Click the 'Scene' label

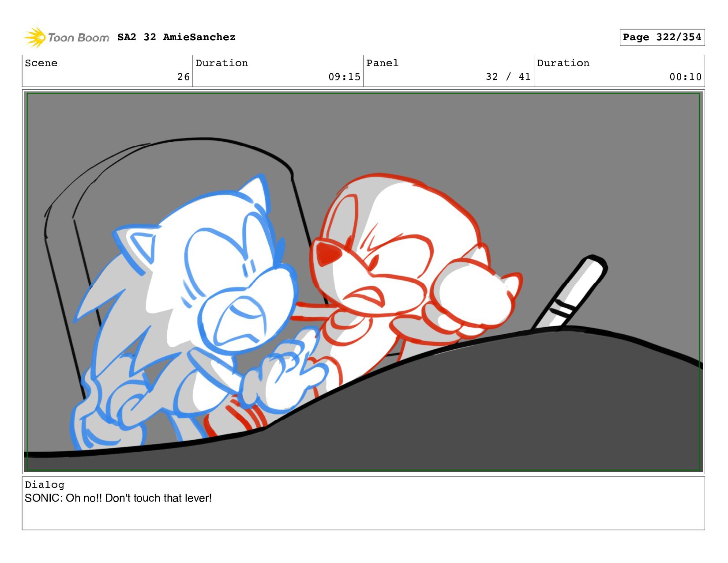point(41,63)
